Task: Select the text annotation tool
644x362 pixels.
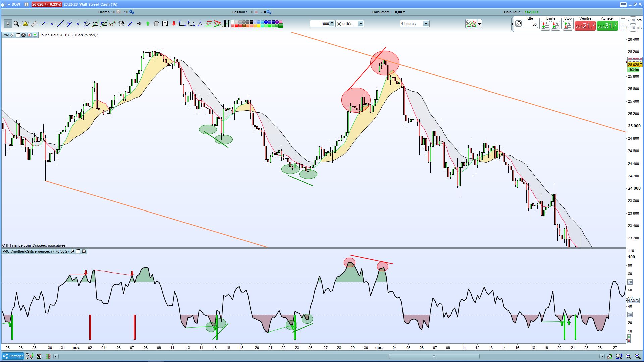Action: click(165, 24)
